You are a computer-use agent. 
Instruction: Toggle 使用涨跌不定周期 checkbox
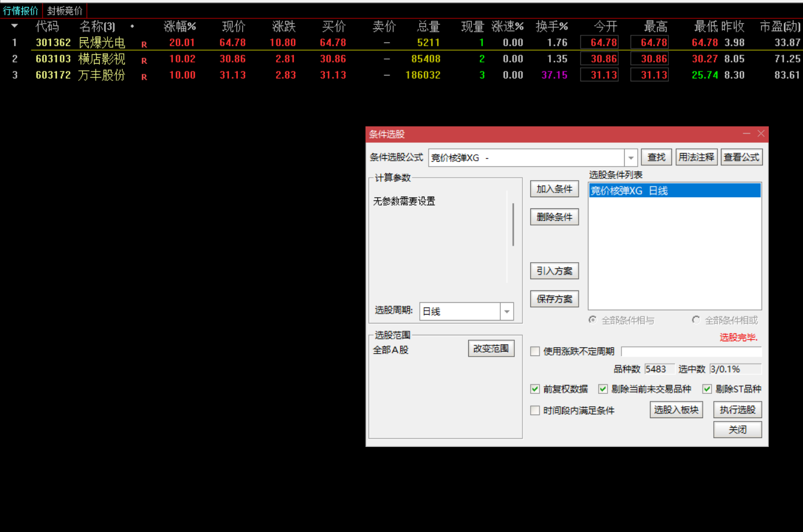(535, 351)
